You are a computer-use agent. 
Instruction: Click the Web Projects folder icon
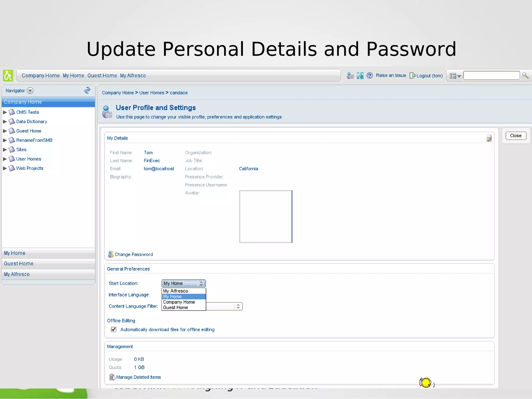(x=12, y=168)
